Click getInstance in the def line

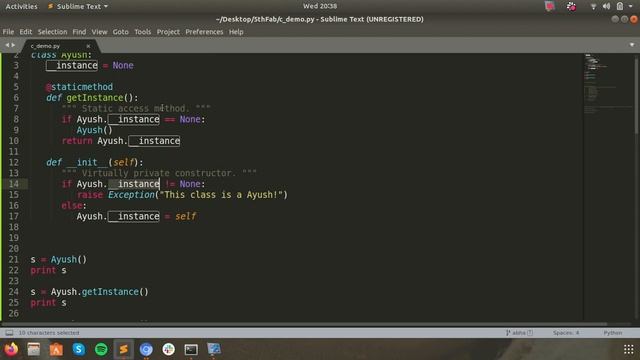point(95,98)
